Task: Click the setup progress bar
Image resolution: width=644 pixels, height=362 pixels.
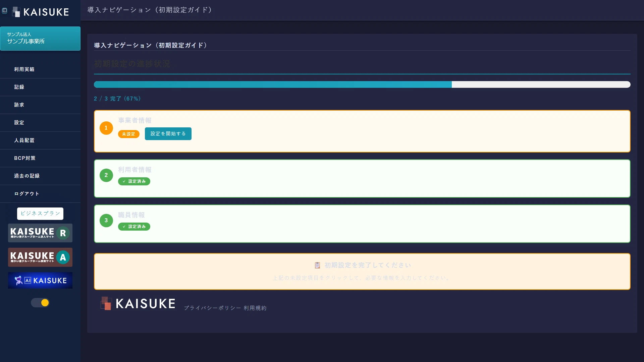Action: pyautogui.click(x=362, y=84)
